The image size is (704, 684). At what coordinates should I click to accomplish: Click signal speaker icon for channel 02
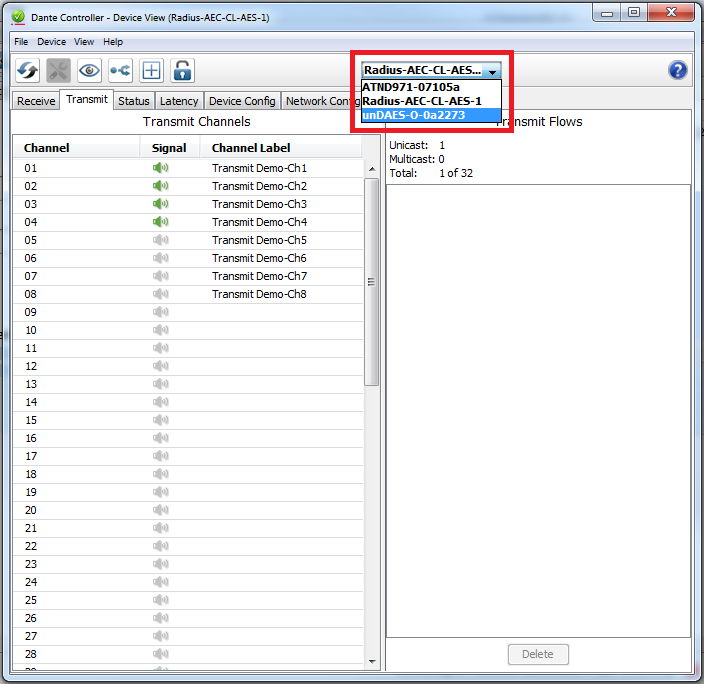(x=160, y=186)
